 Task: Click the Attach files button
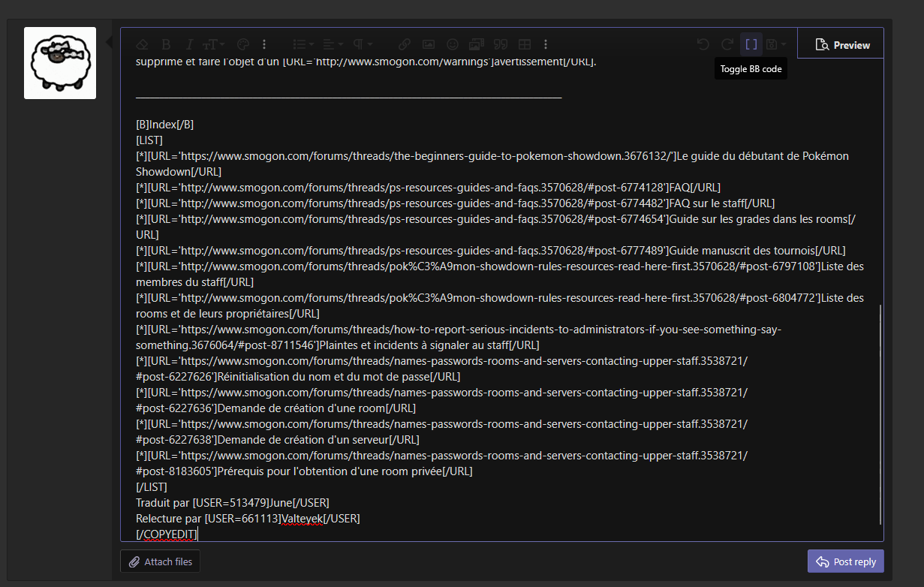(161, 561)
